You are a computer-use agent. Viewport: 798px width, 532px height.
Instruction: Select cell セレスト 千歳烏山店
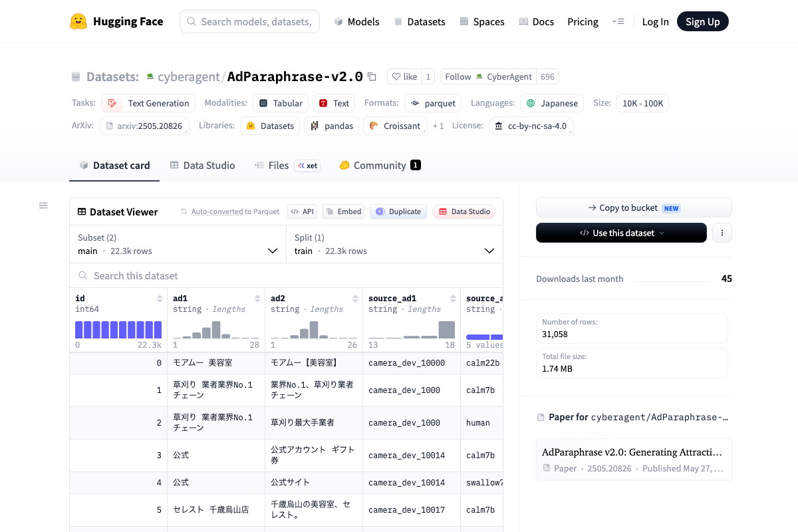[x=216, y=510]
